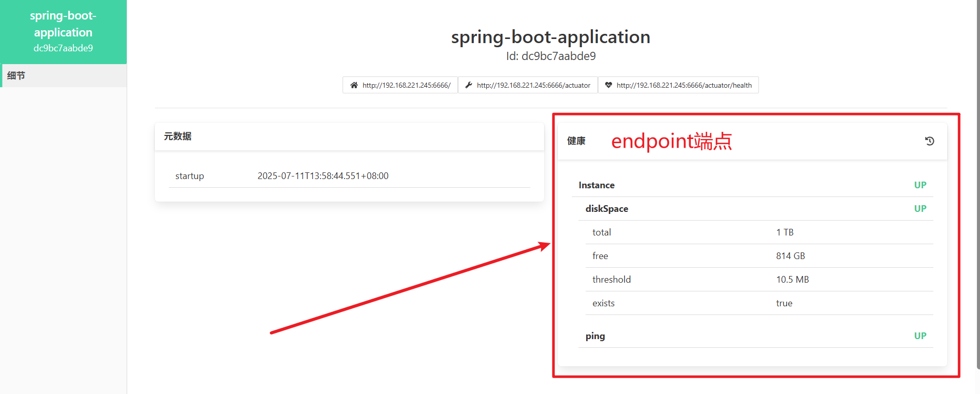Click the 健康 panel heading

click(576, 141)
